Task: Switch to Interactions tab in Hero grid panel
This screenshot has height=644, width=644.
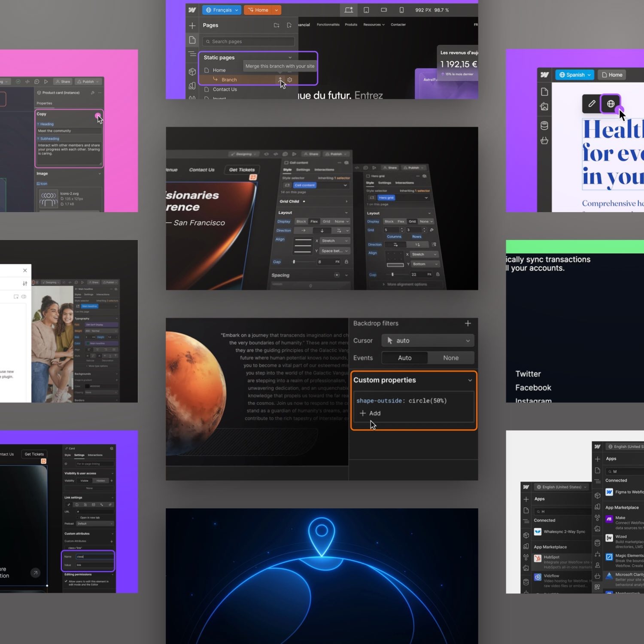Action: [x=404, y=183]
